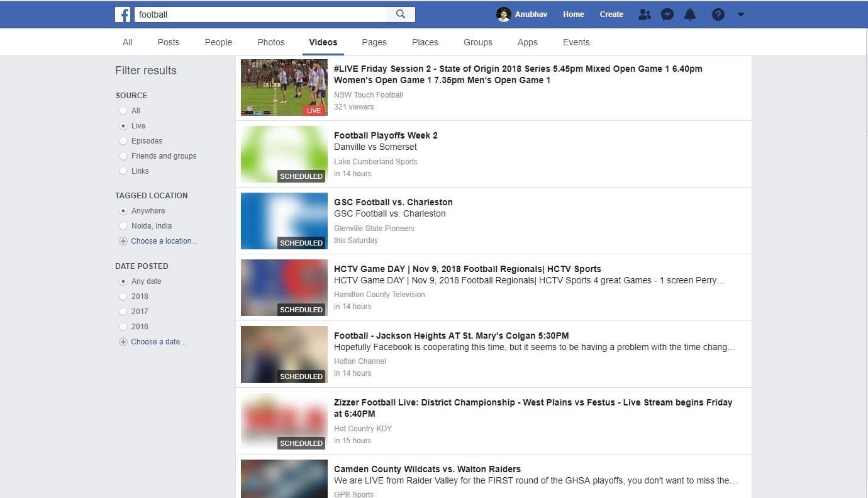This screenshot has width=868, height=498.
Task: Visit Hot Country KDY page
Action: tap(363, 429)
